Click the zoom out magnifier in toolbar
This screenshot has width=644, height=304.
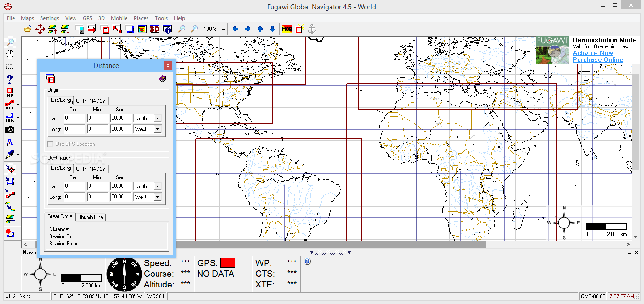182,29
